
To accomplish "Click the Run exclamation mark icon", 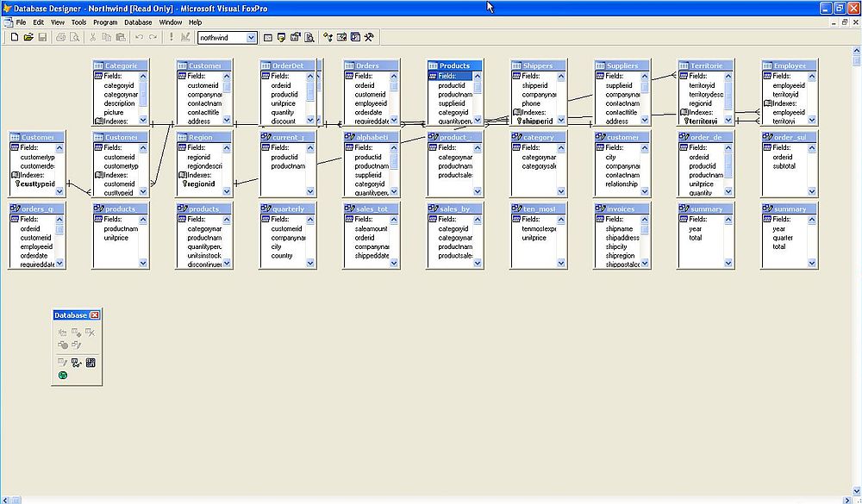I will point(171,37).
